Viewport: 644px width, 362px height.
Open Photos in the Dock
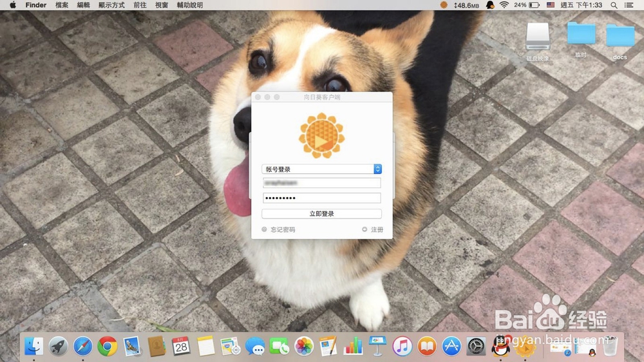[304, 346]
